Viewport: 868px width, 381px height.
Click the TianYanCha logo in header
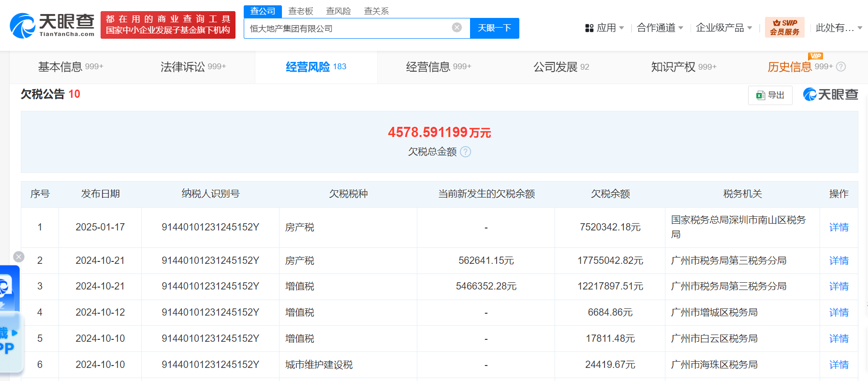pos(52,25)
